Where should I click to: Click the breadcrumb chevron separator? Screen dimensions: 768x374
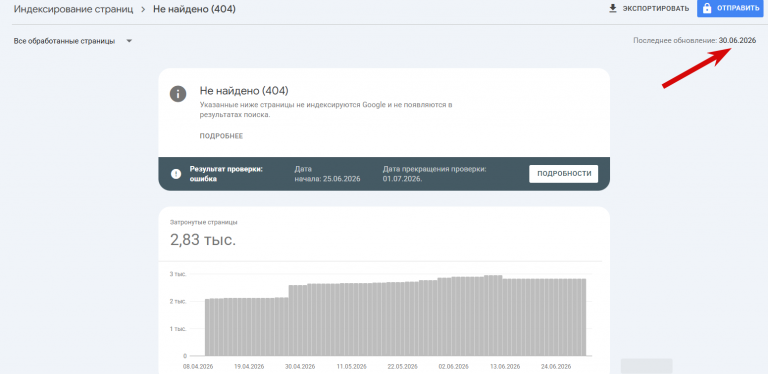143,9
